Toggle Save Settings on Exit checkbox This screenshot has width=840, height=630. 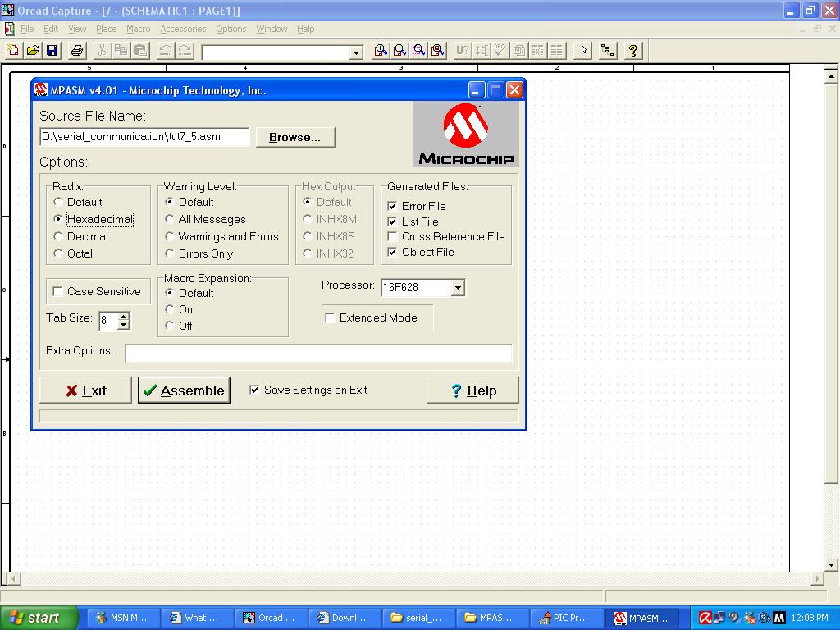(254, 390)
